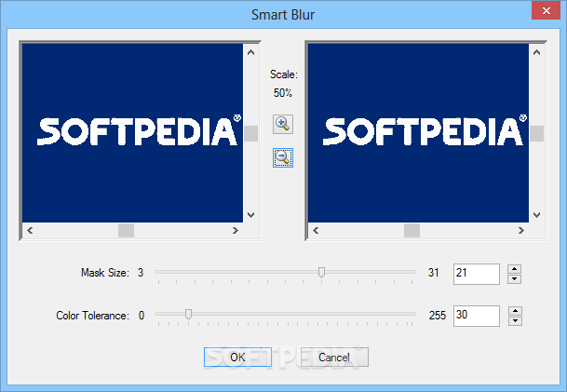Click left preview scroll left arrow
The image size is (567, 392).
click(30, 230)
